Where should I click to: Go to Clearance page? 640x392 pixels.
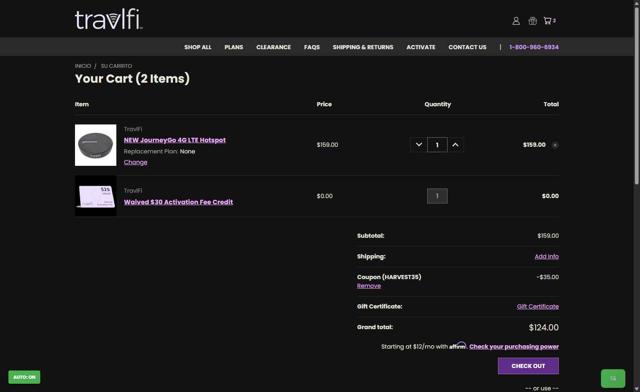(273, 47)
